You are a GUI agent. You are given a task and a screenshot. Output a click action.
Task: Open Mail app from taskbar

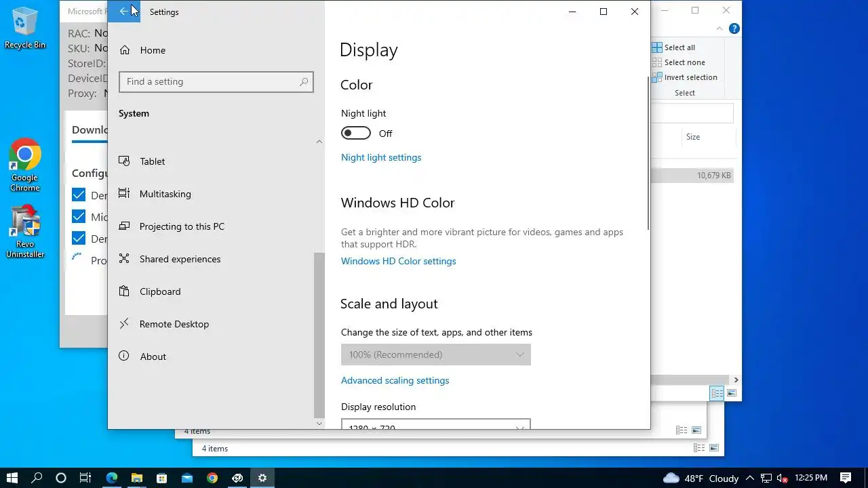[187, 478]
